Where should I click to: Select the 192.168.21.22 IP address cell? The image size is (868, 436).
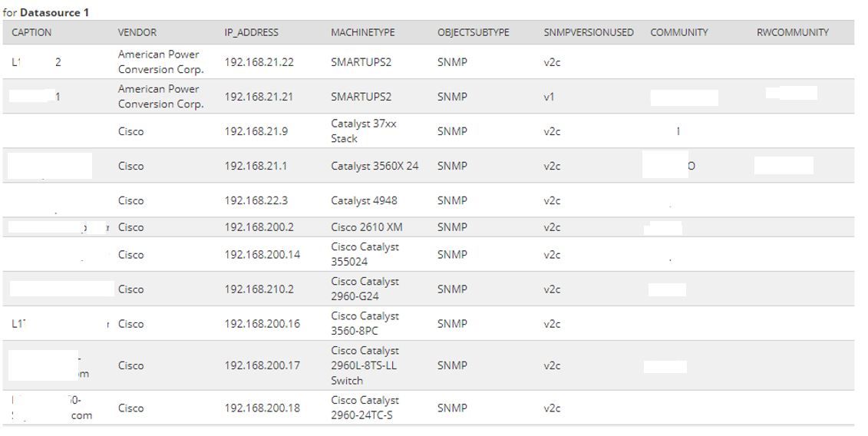click(x=259, y=62)
